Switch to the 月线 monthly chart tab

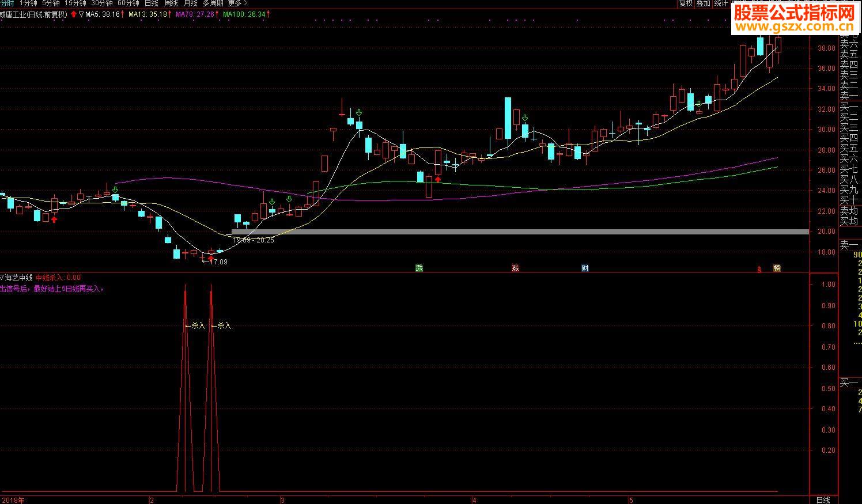(x=190, y=3)
